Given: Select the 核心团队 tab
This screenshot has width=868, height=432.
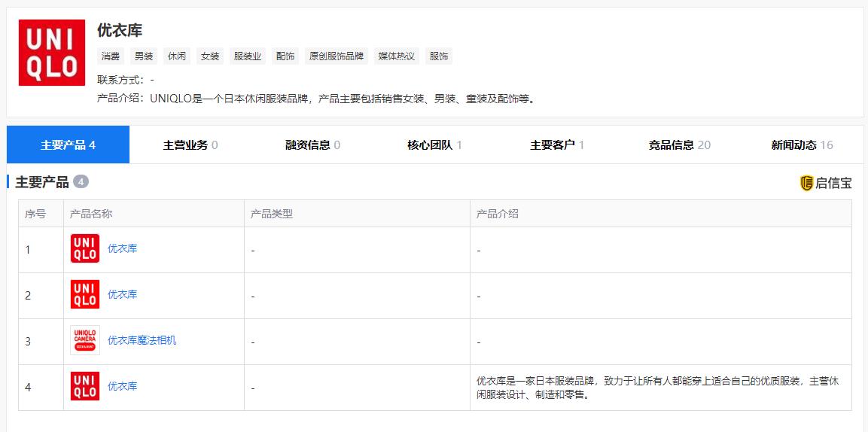Looking at the screenshot, I should point(434,145).
